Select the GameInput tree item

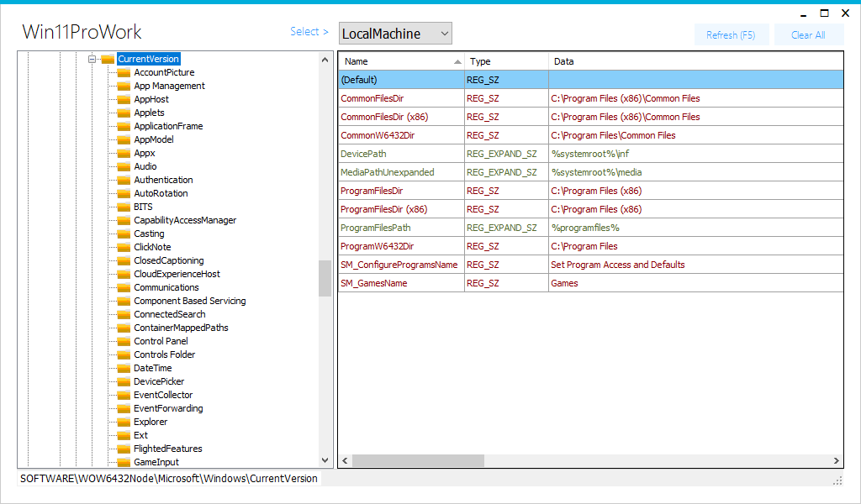click(156, 462)
